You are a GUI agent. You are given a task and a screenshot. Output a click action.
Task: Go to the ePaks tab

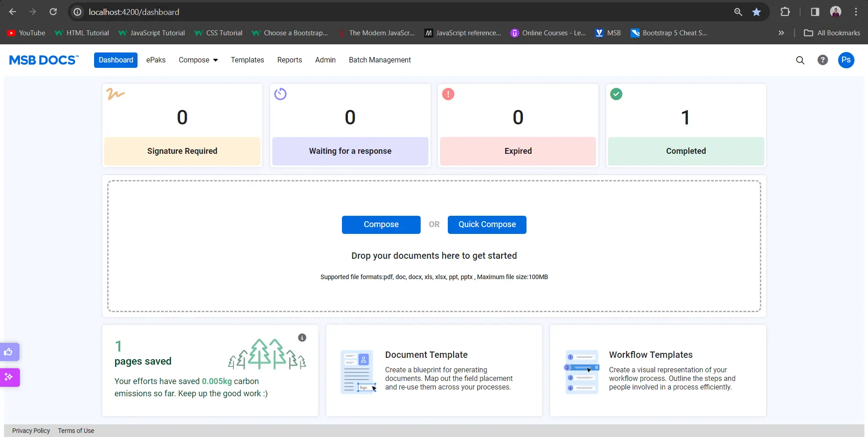pyautogui.click(x=156, y=60)
